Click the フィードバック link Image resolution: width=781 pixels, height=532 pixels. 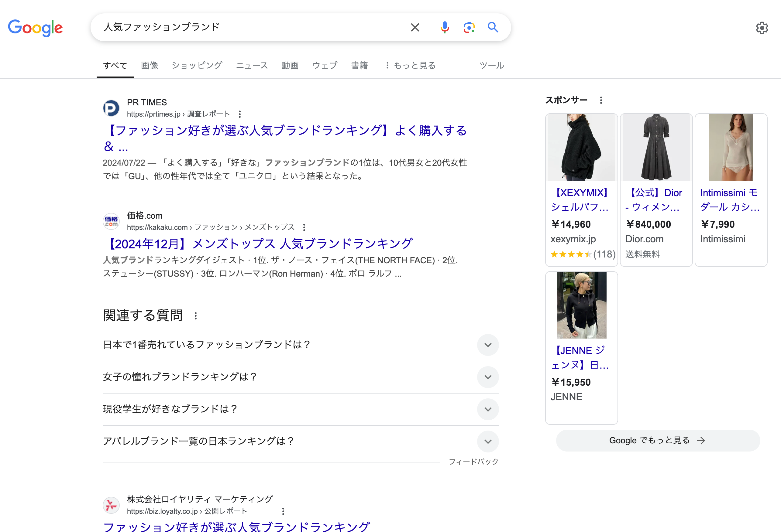pyautogui.click(x=473, y=462)
